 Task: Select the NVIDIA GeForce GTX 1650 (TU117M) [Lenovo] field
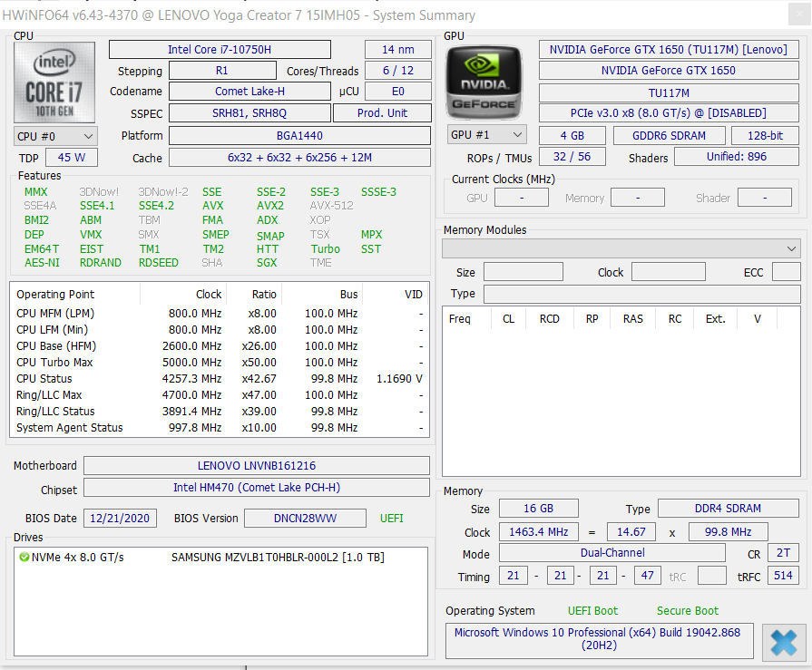669,50
